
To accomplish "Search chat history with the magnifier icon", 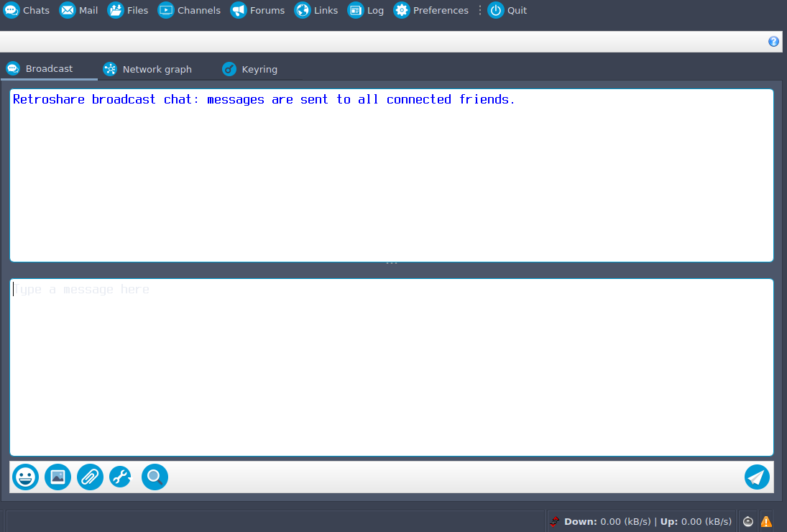I will [155, 477].
